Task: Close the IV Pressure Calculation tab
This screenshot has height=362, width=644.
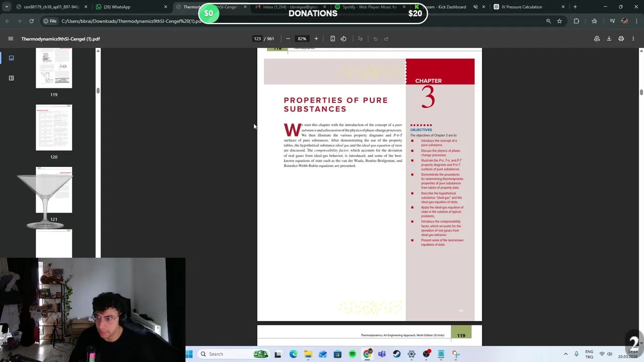Action: coord(563,7)
